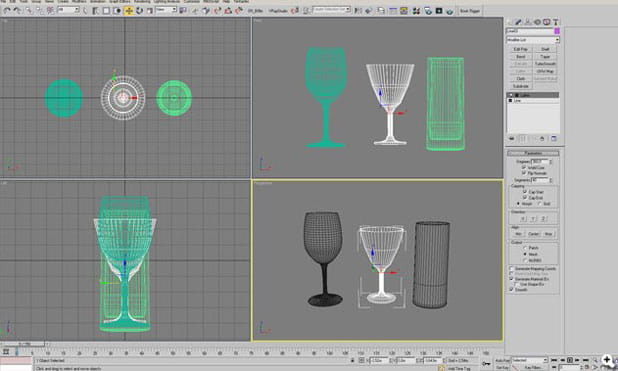Open the Utilities hammer panel icon
618x371 pixels.
555,22
